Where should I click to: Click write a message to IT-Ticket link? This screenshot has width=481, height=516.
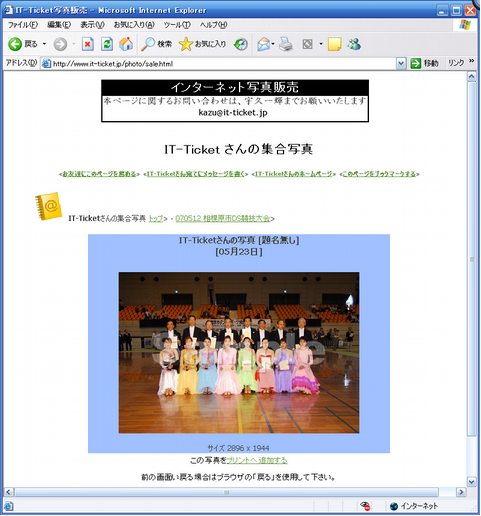pyautogui.click(x=196, y=174)
